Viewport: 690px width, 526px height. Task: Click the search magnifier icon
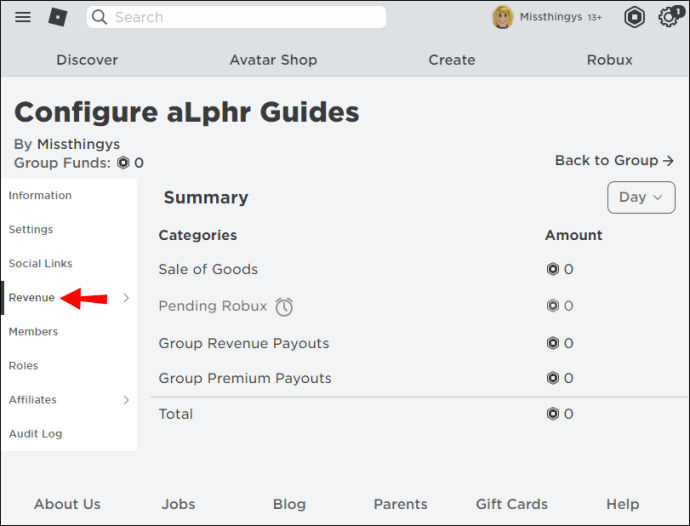(99, 17)
